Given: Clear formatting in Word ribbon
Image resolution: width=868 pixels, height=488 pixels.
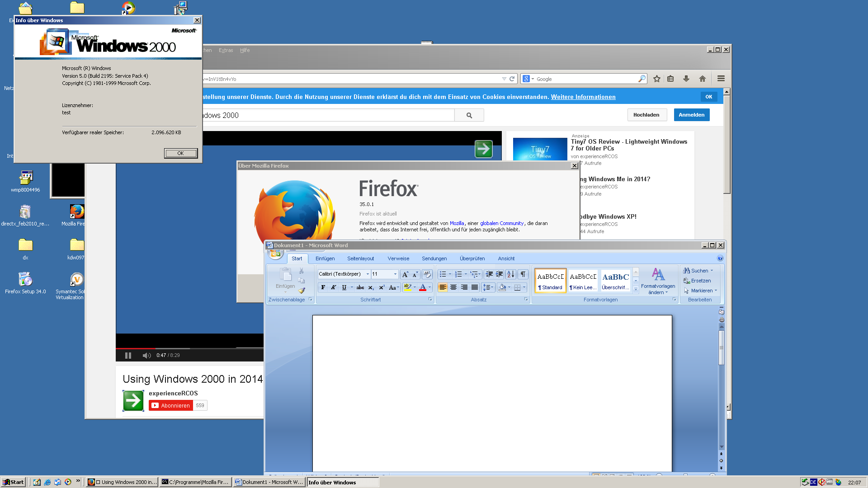Looking at the screenshot, I should tap(427, 274).
